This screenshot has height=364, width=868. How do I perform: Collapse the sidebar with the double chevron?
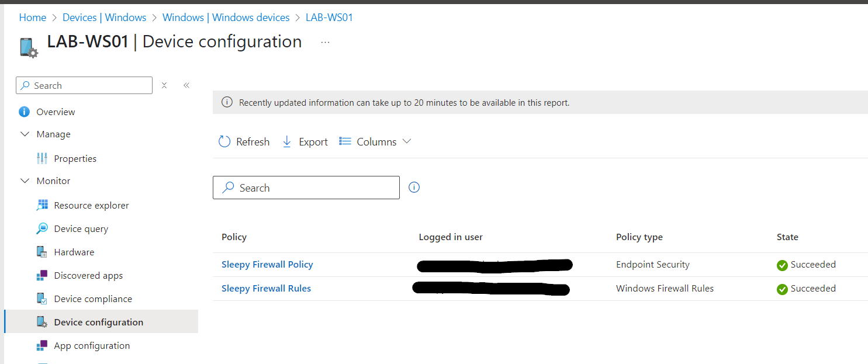click(186, 85)
